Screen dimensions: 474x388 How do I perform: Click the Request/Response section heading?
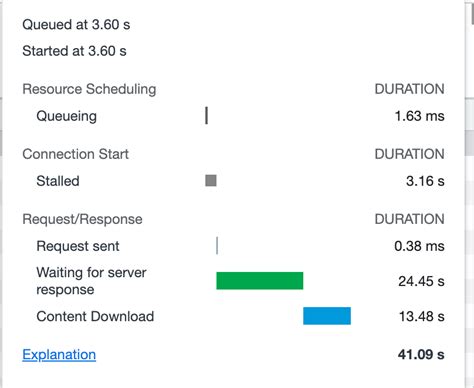point(82,219)
